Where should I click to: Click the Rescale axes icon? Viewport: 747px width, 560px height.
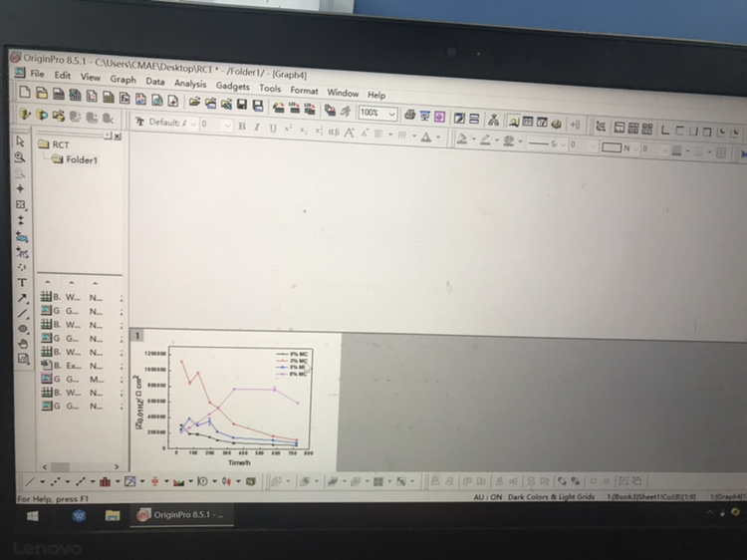click(601, 127)
